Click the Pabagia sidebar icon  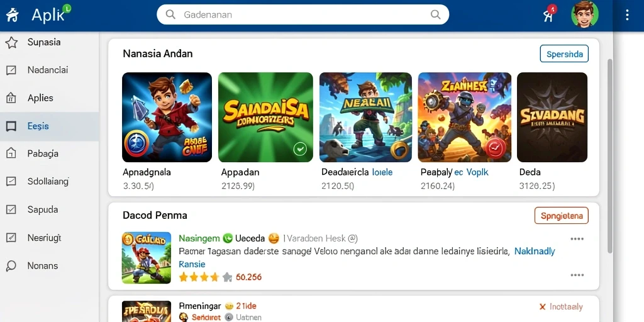(11, 153)
